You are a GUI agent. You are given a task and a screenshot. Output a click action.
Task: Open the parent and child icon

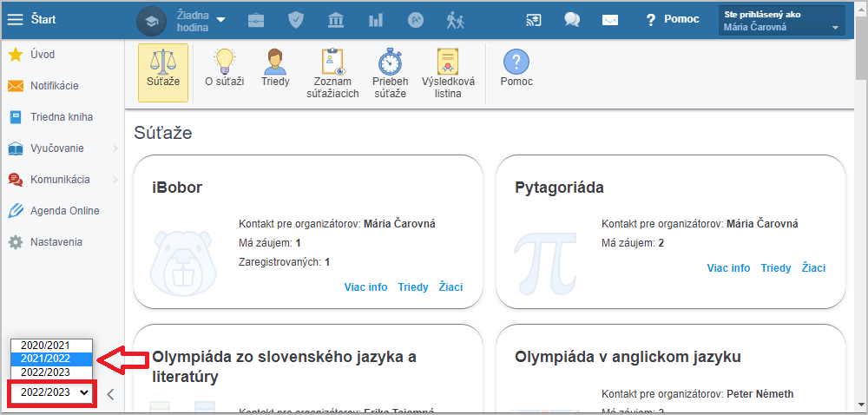[x=455, y=21]
